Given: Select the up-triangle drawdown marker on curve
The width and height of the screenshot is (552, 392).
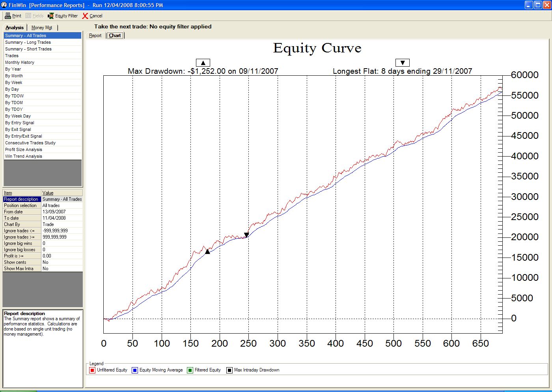Looking at the screenshot, I should [x=207, y=251].
